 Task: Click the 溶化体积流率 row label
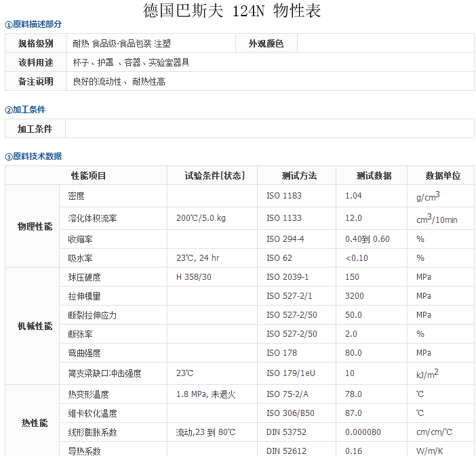(x=92, y=218)
